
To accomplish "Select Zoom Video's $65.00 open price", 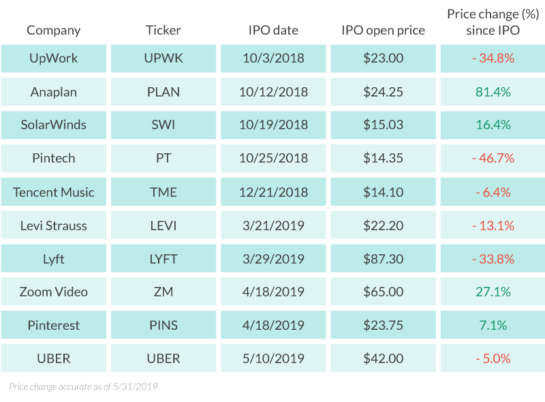I will click(383, 292).
